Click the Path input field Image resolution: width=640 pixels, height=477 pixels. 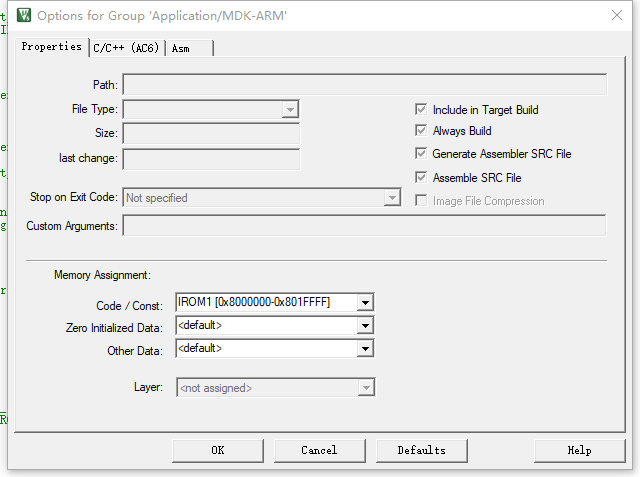[364, 84]
